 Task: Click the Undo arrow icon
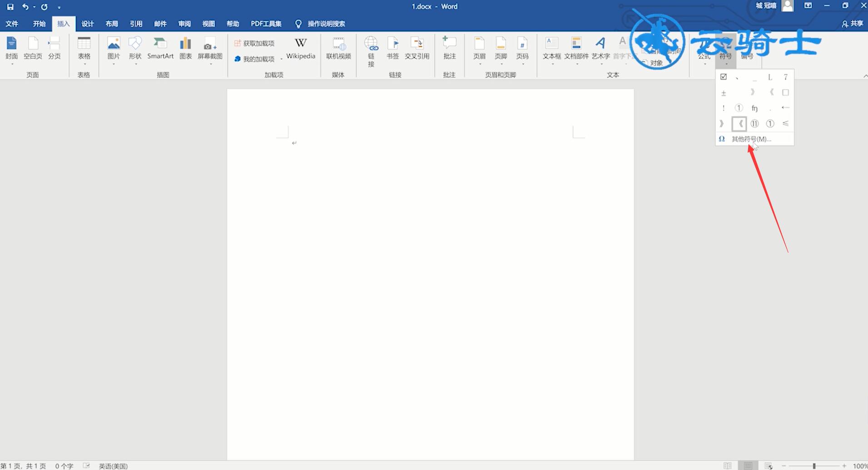(25, 7)
